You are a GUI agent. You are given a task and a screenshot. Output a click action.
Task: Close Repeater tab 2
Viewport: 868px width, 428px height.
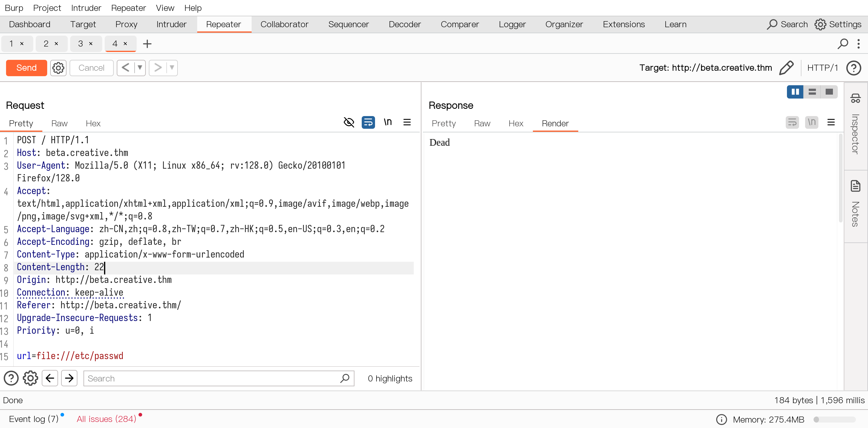point(56,44)
